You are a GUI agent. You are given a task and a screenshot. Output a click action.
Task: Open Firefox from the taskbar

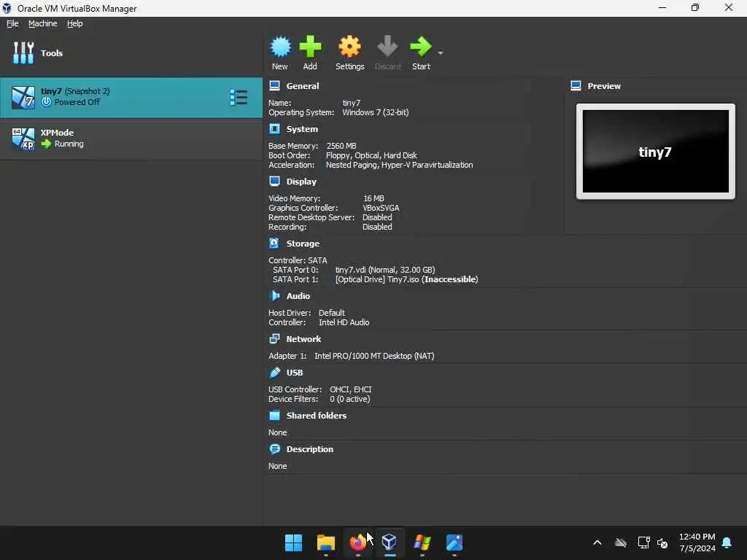coord(357,542)
